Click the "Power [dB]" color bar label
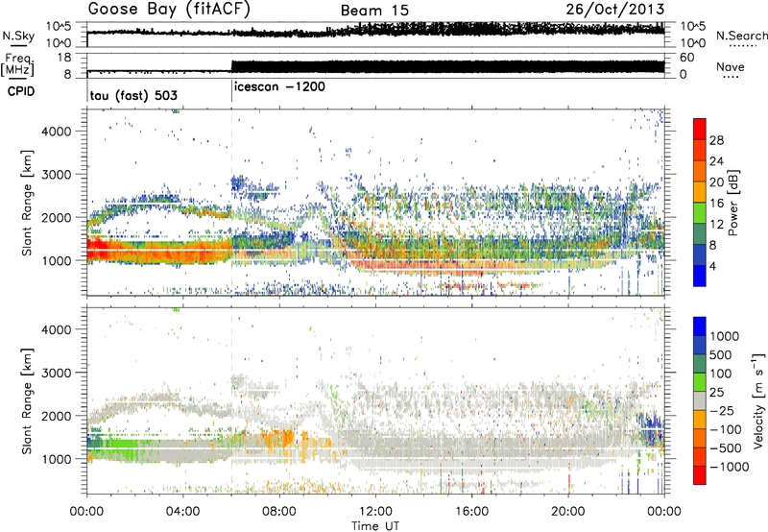This screenshot has height=532, width=768. tap(733, 203)
